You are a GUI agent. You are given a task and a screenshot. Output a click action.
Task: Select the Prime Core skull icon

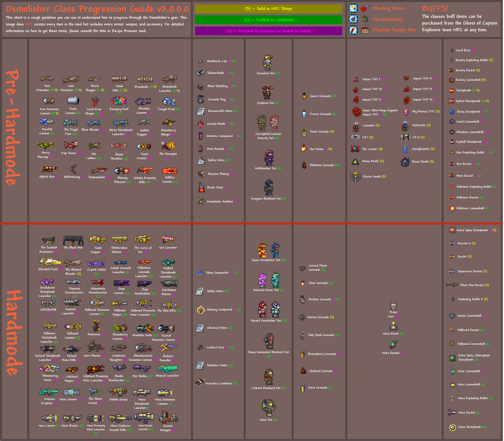[x=393, y=306]
